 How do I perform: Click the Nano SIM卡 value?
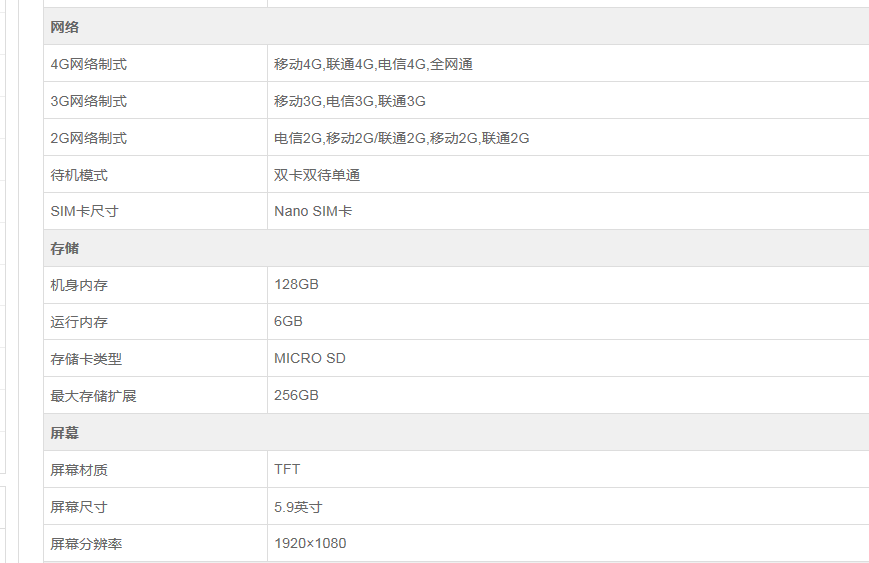click(313, 212)
